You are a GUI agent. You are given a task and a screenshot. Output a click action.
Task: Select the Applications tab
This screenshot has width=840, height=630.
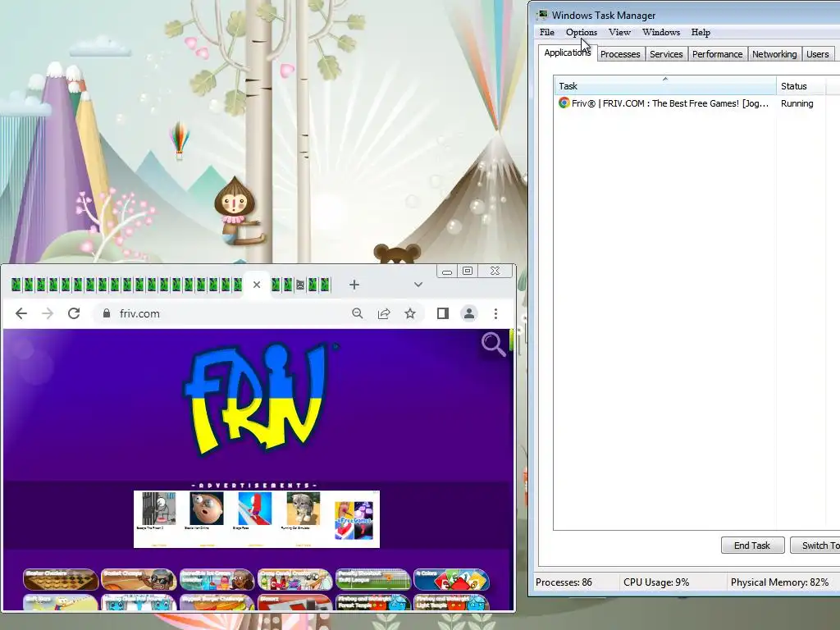(568, 52)
